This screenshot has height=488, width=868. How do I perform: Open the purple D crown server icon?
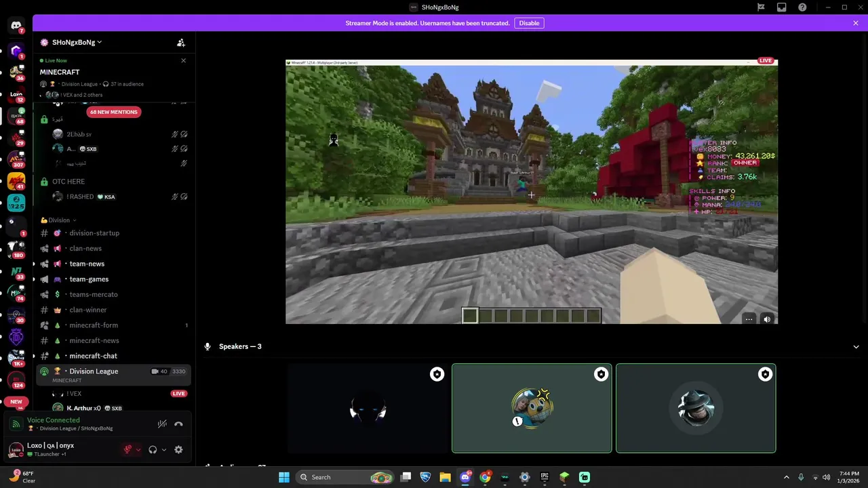click(x=16, y=337)
